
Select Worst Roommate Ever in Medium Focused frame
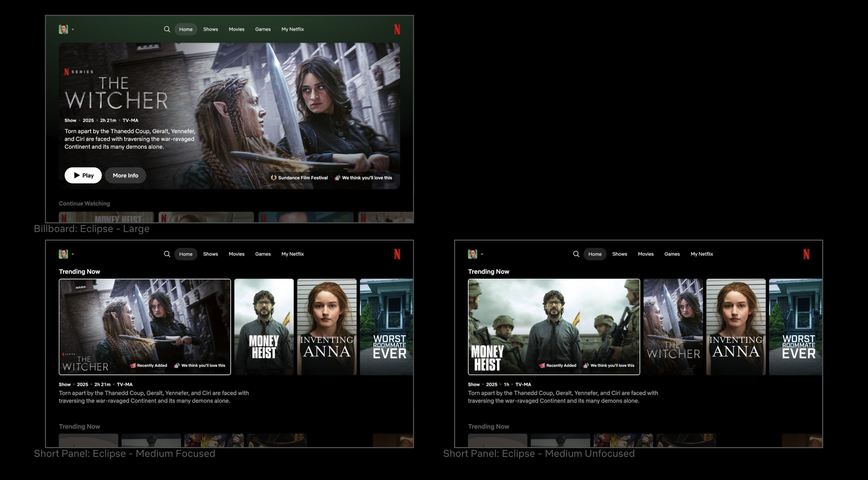(x=387, y=327)
